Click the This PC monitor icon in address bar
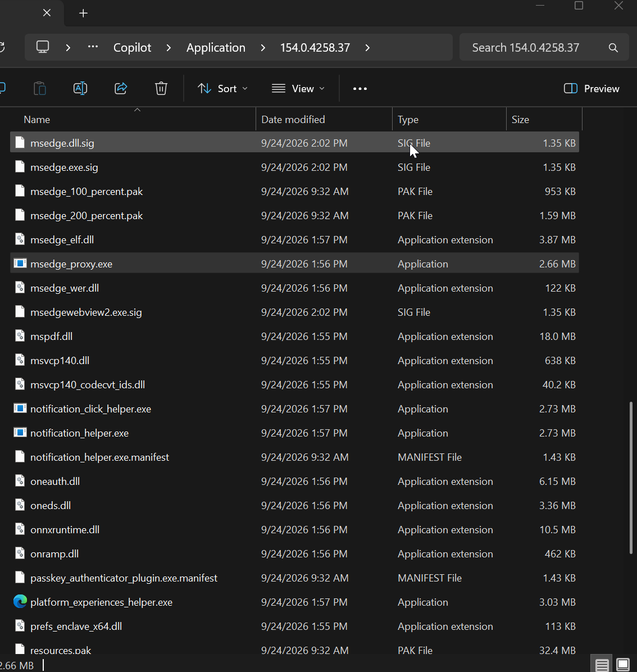 (42, 47)
